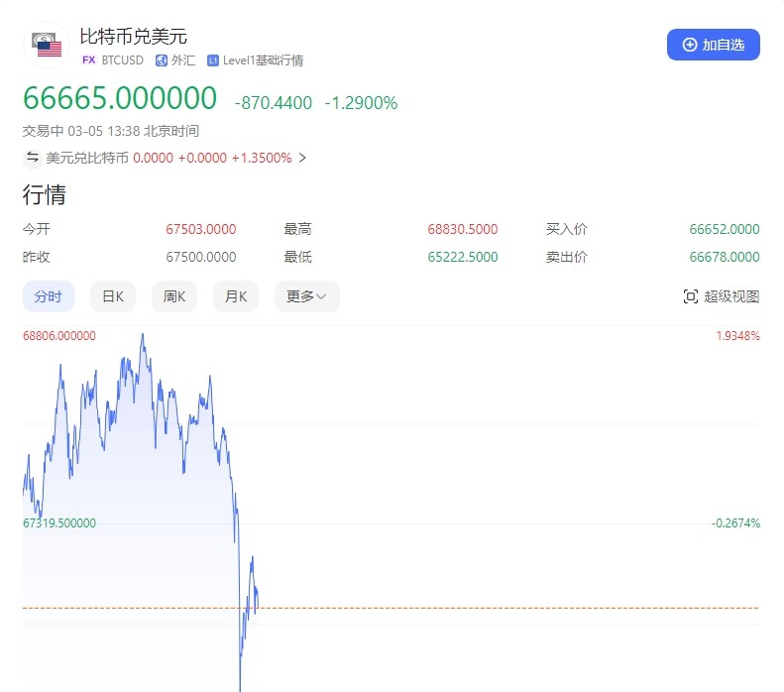Click the 卖出价 value 66678.0000

pos(725,257)
